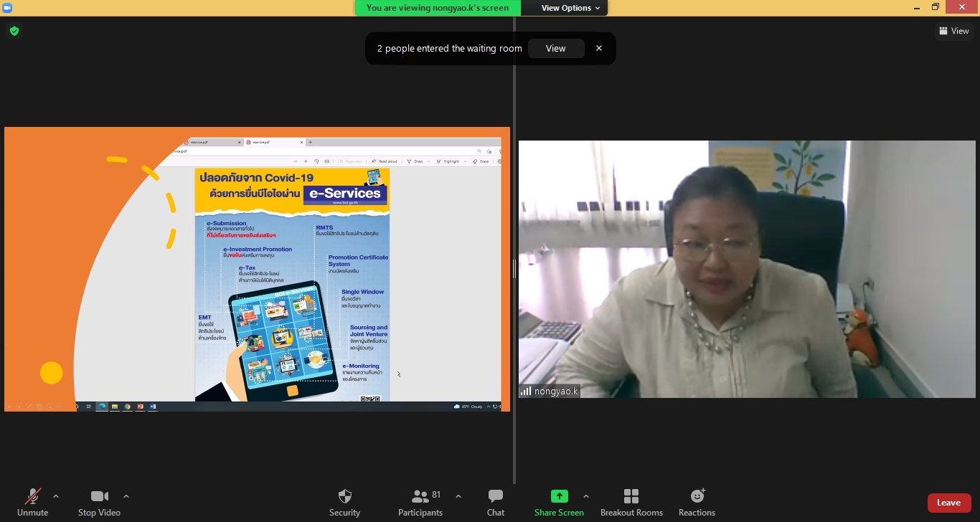The height and width of the screenshot is (522, 980).
Task: Click Page view in PDF toolbar
Action: tap(351, 161)
